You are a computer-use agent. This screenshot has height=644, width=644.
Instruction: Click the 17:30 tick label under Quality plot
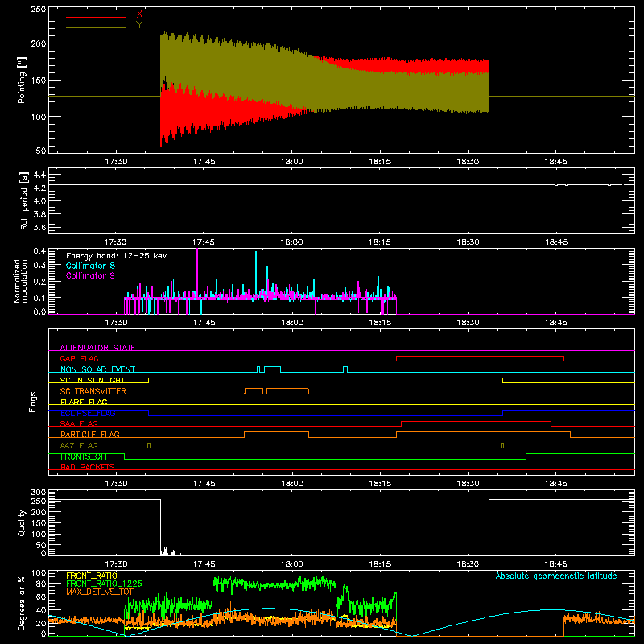116,564
